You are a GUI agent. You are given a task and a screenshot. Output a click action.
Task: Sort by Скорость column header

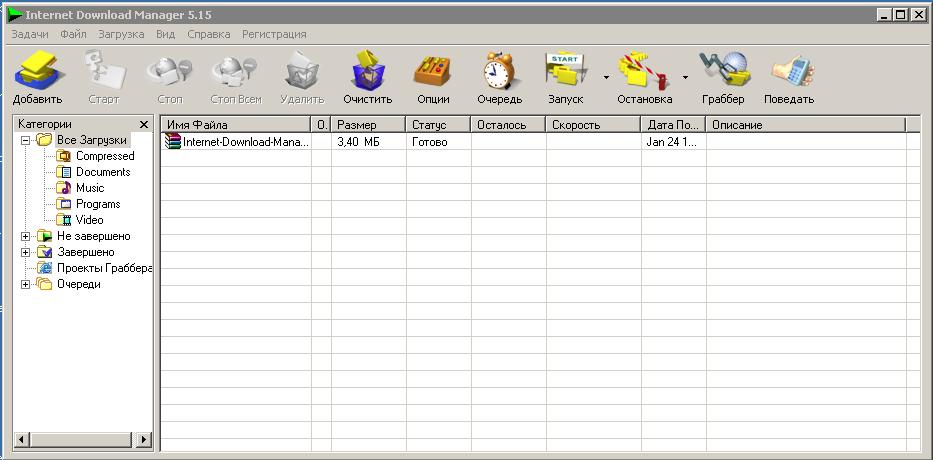click(594, 125)
